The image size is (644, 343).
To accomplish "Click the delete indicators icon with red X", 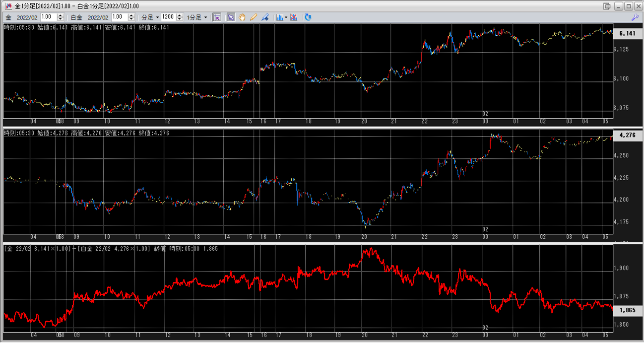I will [x=294, y=17].
